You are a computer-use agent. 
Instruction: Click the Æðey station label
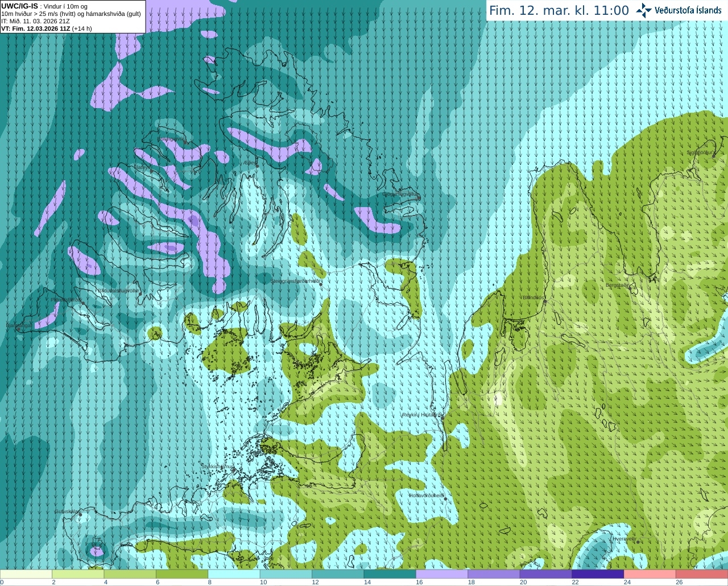[249, 162]
